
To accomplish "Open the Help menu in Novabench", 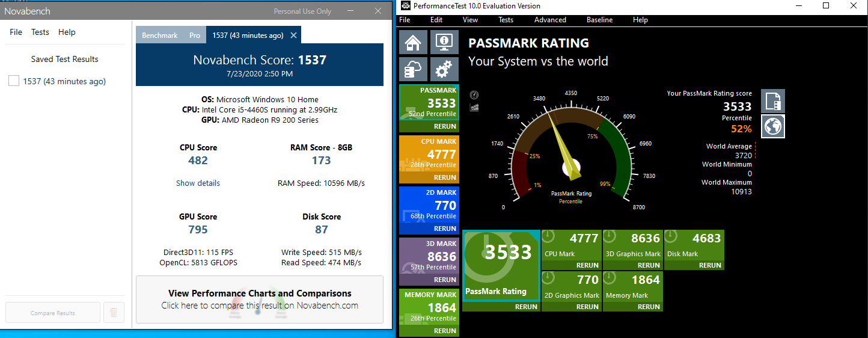I will (x=67, y=32).
